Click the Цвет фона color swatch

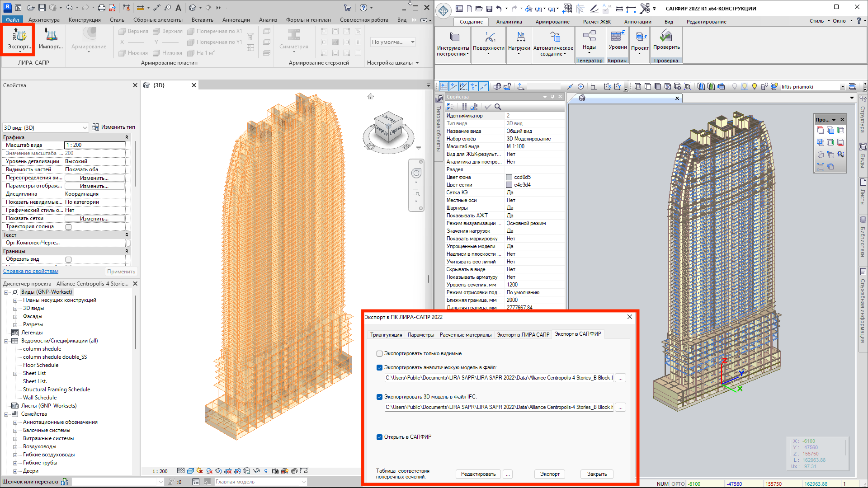(x=509, y=177)
